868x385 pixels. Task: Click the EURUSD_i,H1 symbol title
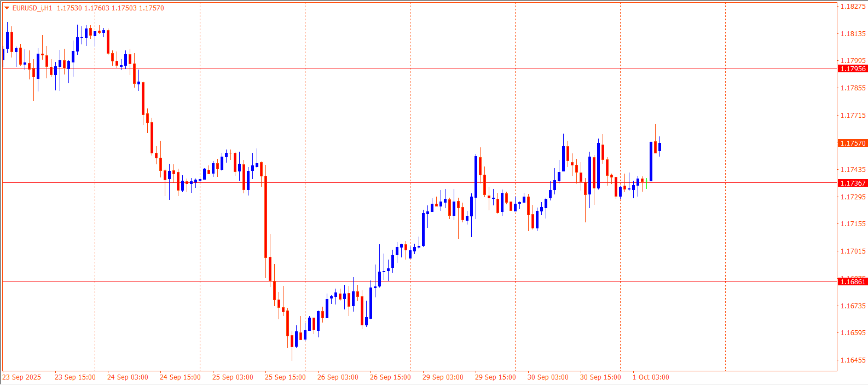click(32, 8)
